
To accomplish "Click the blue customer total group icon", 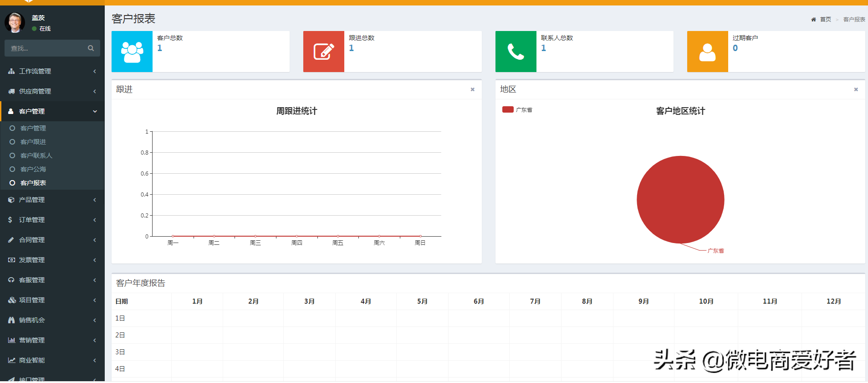I will click(x=132, y=52).
